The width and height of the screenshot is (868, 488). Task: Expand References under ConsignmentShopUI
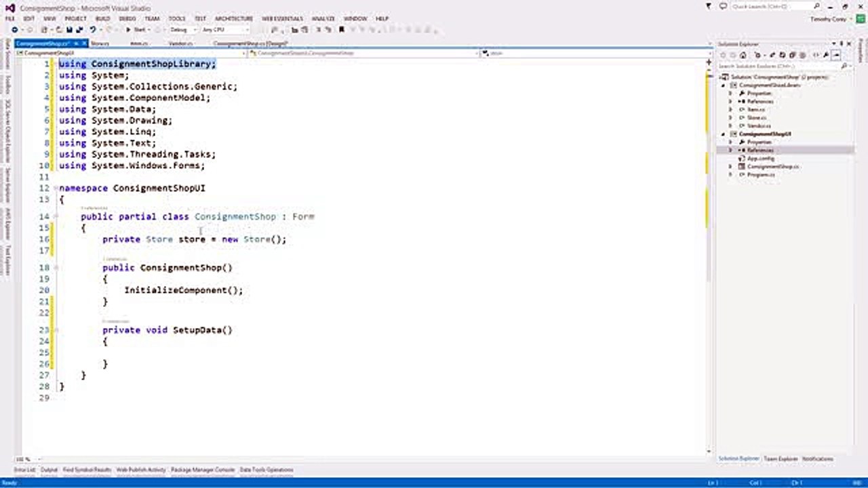pos(730,150)
